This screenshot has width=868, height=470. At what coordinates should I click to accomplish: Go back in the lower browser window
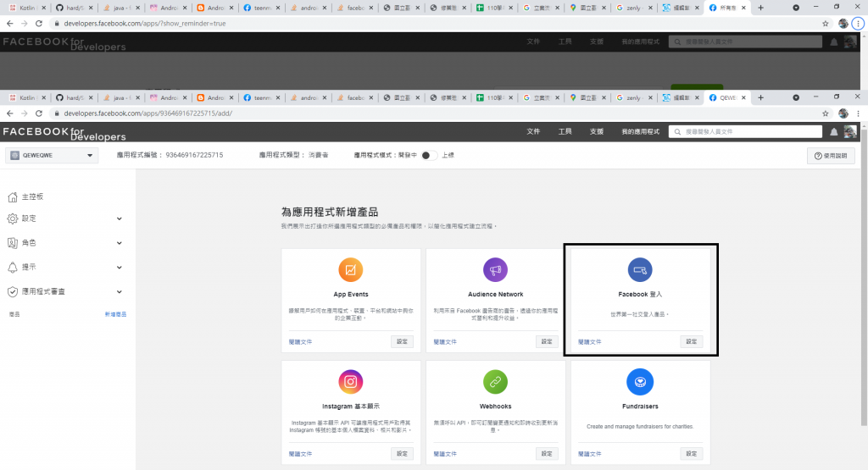pos(10,113)
